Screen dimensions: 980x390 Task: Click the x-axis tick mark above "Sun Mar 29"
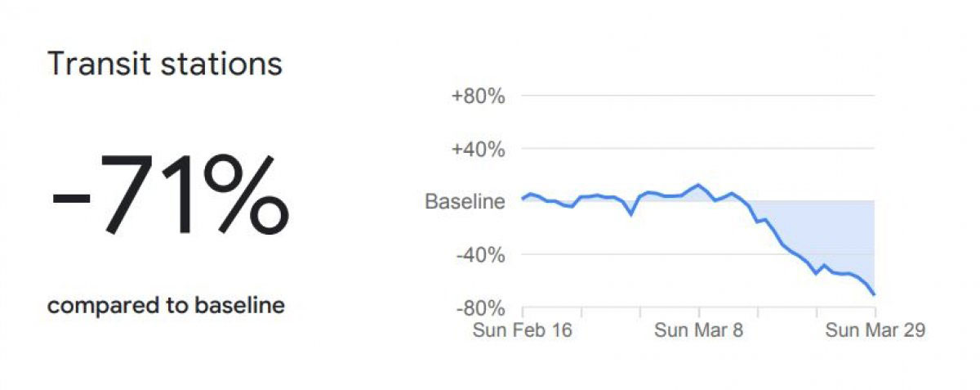(x=875, y=312)
